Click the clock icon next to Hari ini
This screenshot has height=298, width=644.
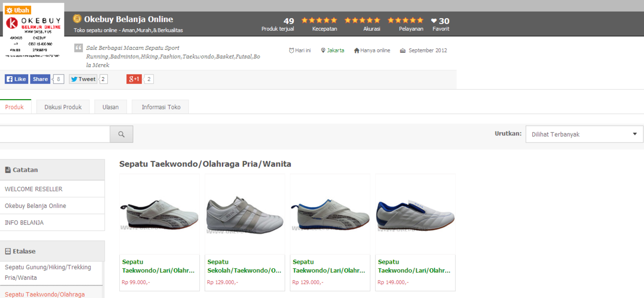[x=291, y=50]
